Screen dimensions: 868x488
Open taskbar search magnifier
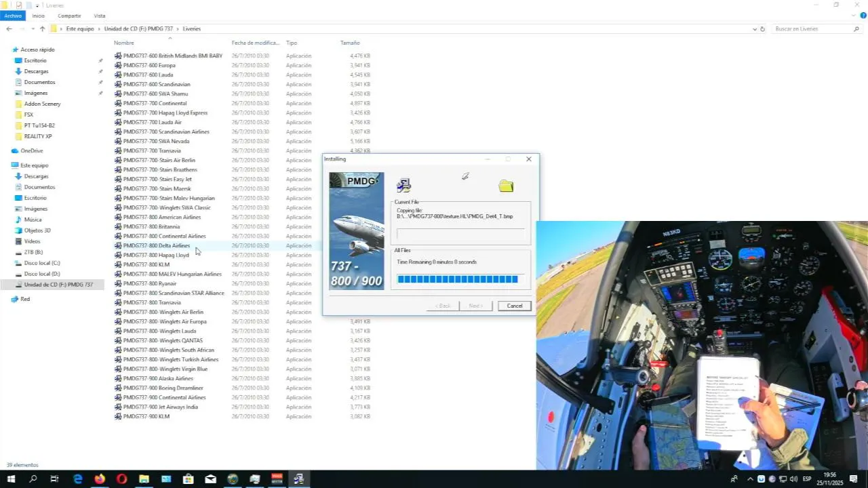[33, 479]
